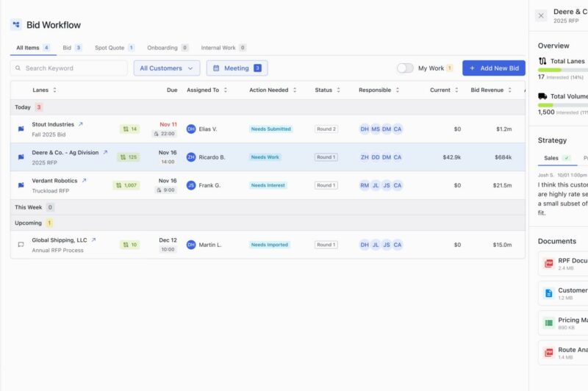Open Verdant Robotics external link arrow

84,180
